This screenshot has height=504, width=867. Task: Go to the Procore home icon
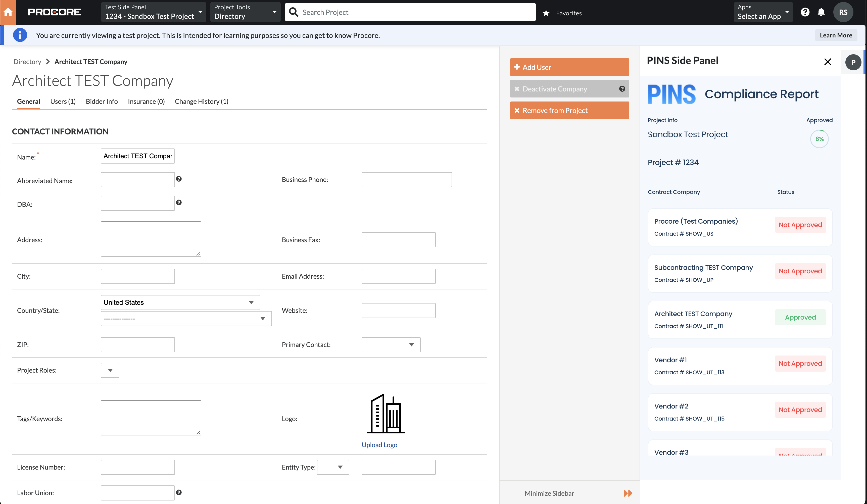pyautogui.click(x=8, y=12)
